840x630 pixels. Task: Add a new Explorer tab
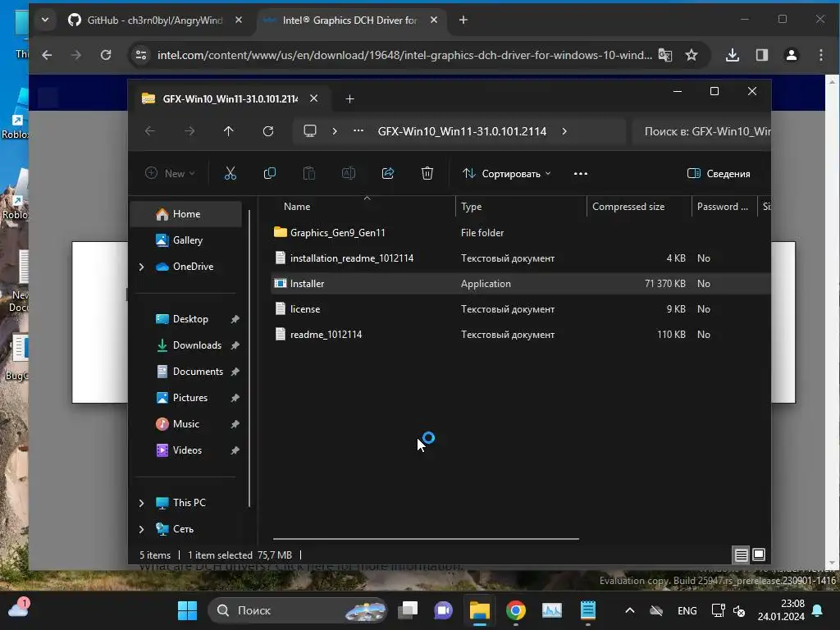click(349, 98)
